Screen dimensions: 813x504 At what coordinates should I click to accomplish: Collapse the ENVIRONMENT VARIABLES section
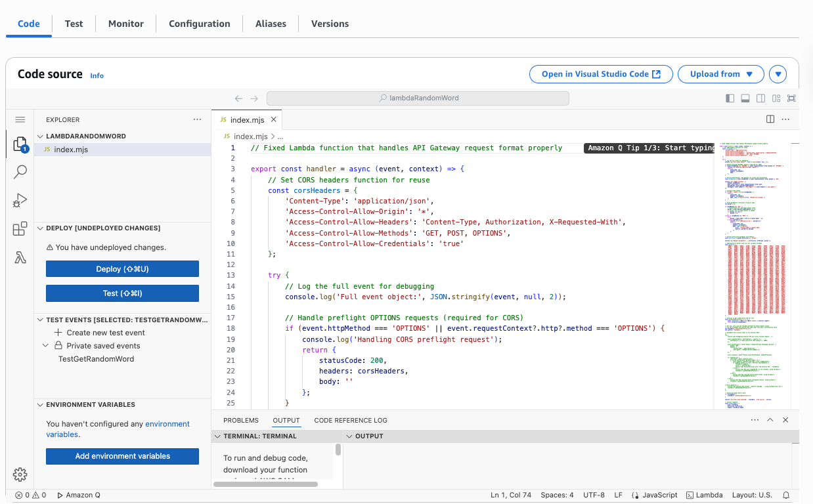pyautogui.click(x=41, y=404)
